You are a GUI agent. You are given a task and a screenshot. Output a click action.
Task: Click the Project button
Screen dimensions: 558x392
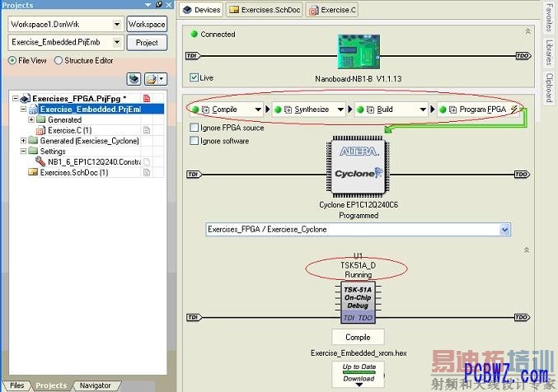pyautogui.click(x=147, y=43)
